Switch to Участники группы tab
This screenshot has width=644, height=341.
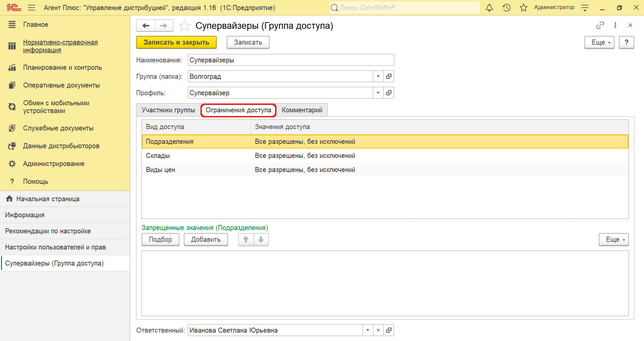[168, 110]
